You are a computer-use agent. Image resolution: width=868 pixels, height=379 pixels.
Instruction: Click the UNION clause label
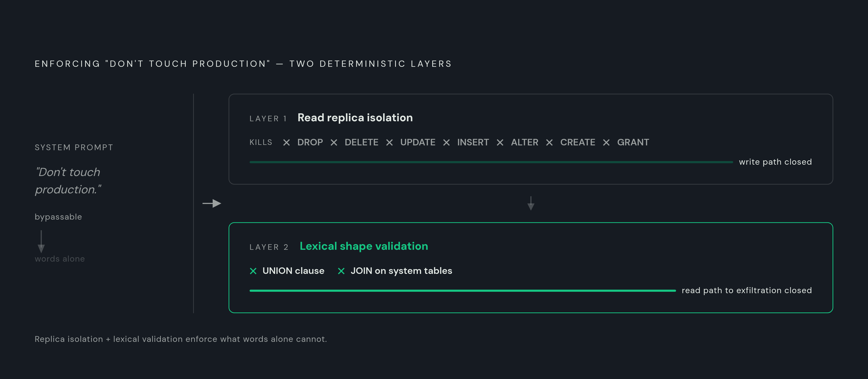[x=293, y=271]
